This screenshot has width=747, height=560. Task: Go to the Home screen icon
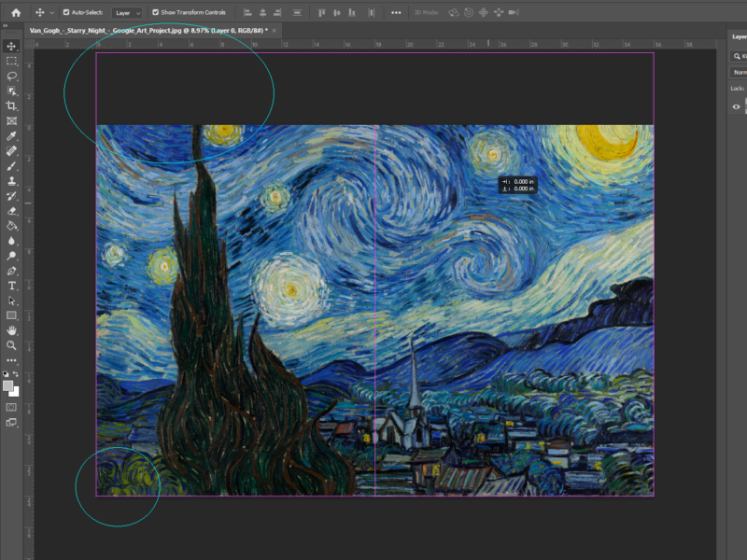tap(15, 13)
